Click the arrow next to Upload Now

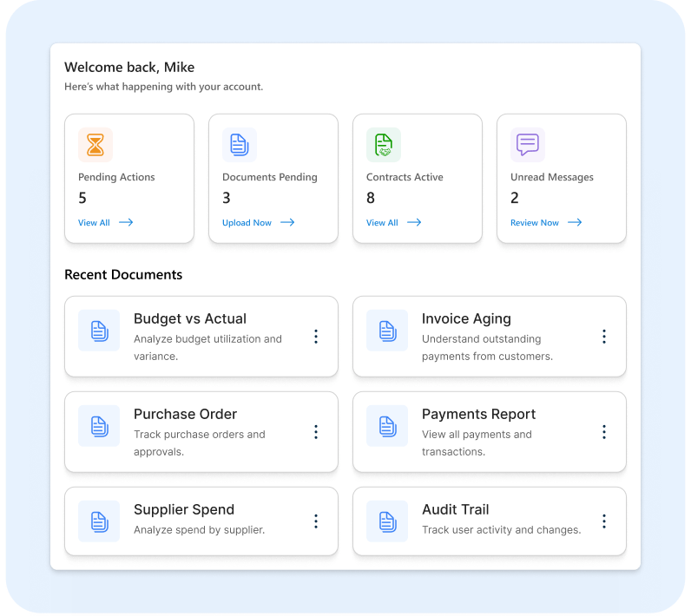tap(287, 222)
